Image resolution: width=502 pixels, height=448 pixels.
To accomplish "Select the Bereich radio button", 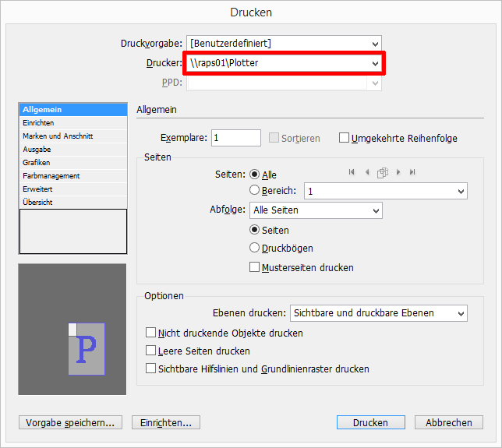I will pyautogui.click(x=255, y=190).
